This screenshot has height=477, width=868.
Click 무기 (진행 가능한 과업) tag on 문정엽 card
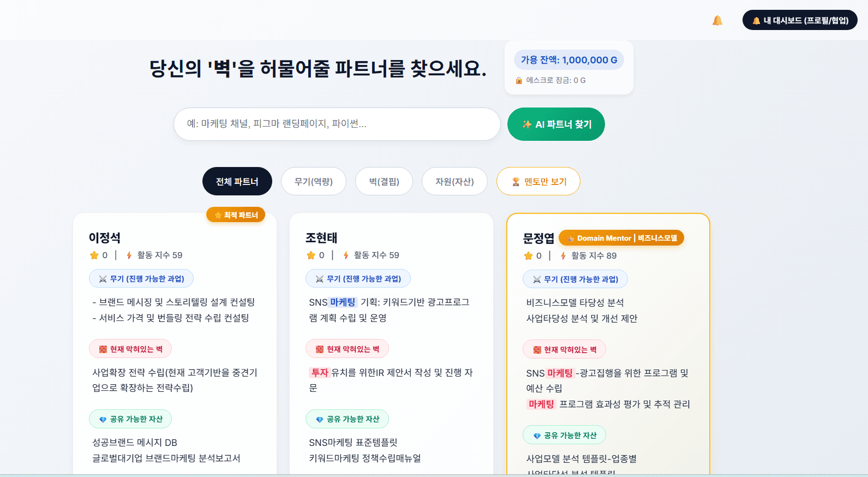tap(575, 279)
